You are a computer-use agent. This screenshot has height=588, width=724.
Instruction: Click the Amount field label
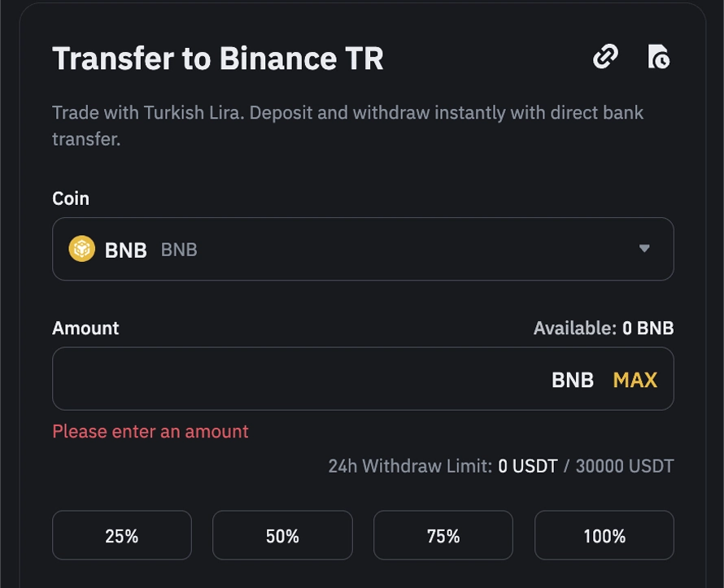pos(85,329)
